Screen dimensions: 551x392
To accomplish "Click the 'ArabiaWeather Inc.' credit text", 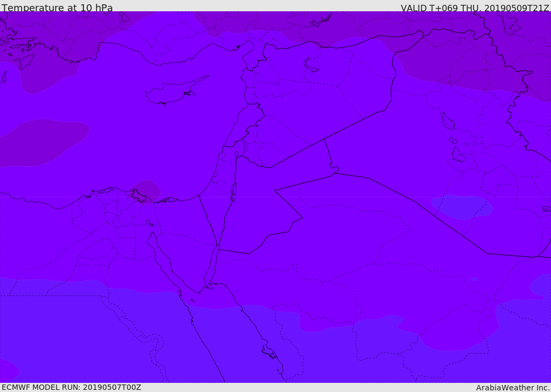I will click(x=513, y=388).
